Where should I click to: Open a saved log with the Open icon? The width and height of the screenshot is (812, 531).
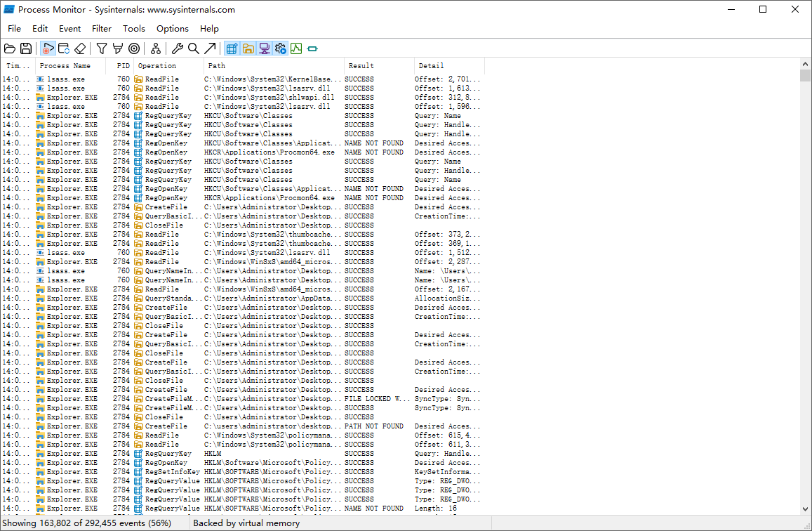coord(10,48)
